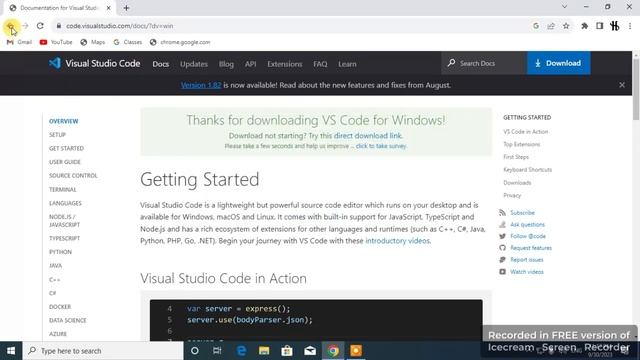The width and height of the screenshot is (640, 360).
Task: Open Terminal in the left sidebar
Action: pos(62,189)
